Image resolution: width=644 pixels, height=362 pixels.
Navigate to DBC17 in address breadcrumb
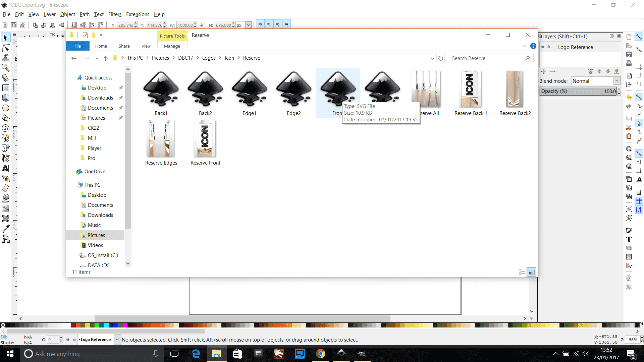185,58
